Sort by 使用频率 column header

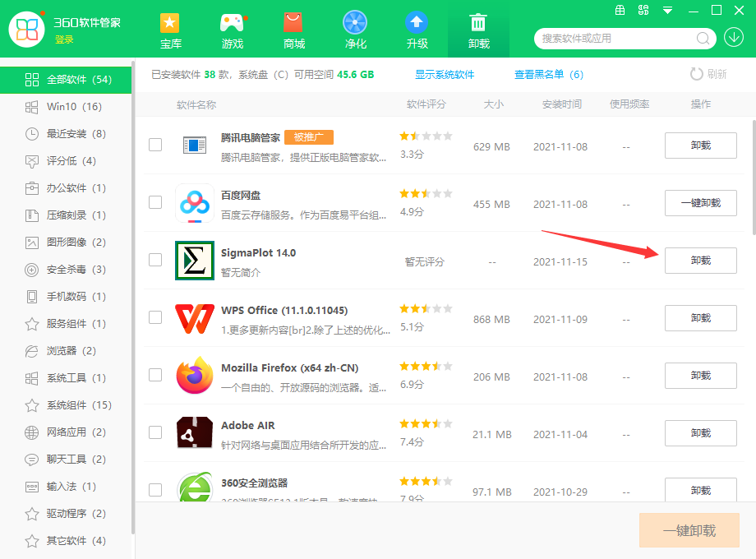(629, 104)
